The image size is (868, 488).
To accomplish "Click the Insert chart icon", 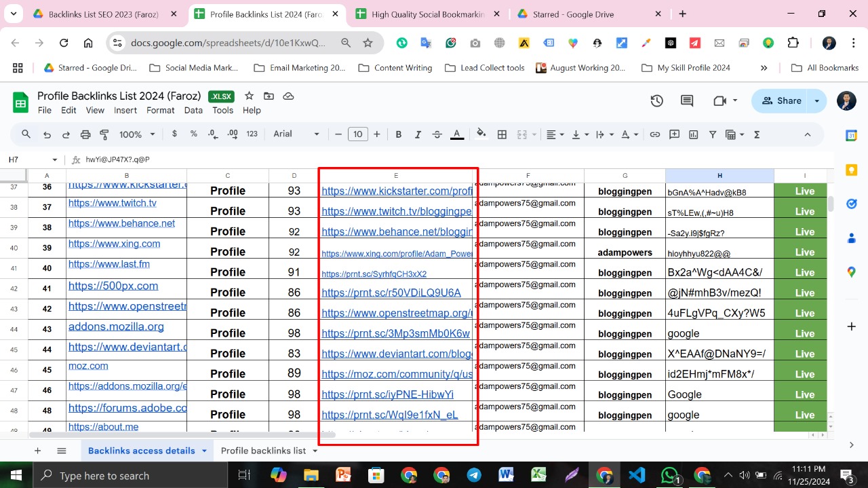I will pos(694,134).
